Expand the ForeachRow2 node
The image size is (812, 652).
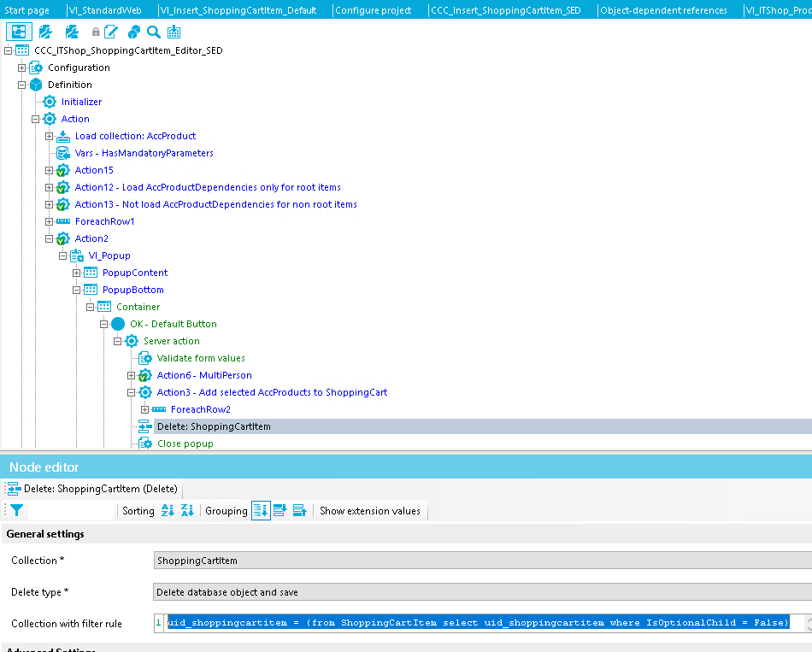[x=145, y=409]
